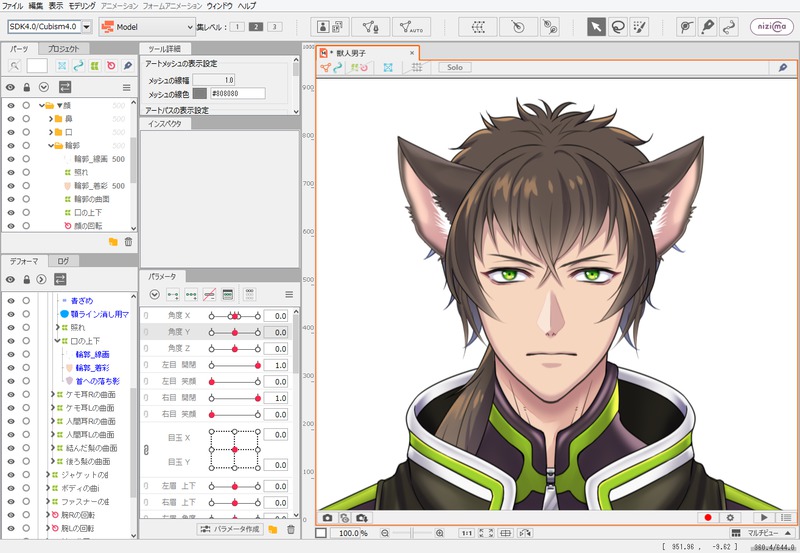Hide ケモ耳Rの曲面 deformer via eye icon
This screenshot has width=800, height=553.
pyautogui.click(x=11, y=394)
